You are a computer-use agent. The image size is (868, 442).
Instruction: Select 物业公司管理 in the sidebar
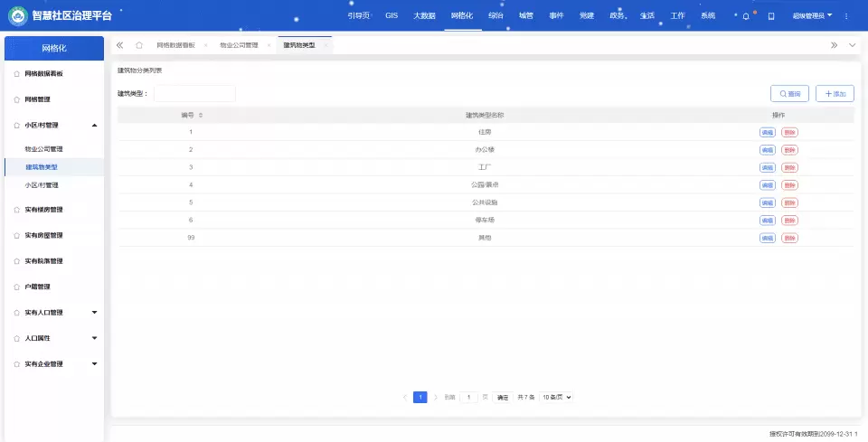44,148
